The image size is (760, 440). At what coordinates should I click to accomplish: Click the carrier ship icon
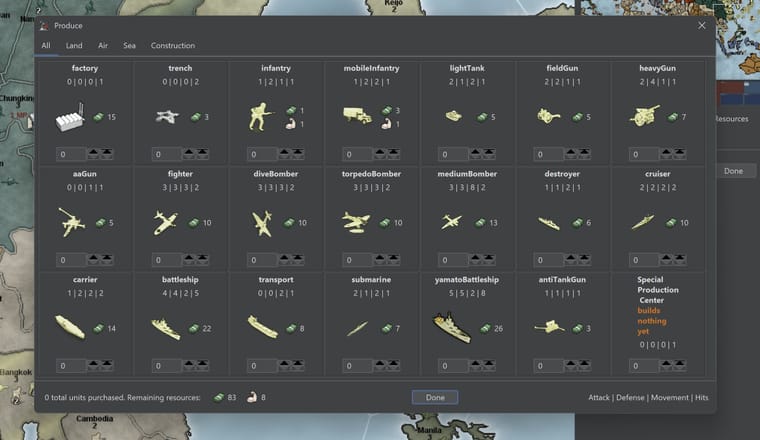70,327
